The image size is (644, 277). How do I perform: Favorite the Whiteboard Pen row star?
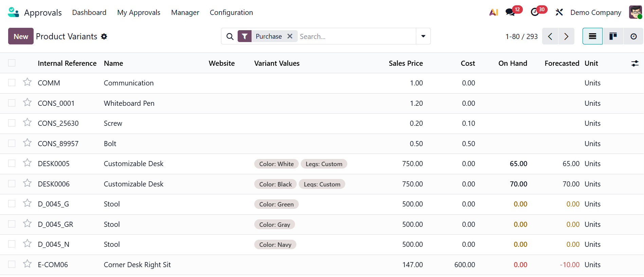27,103
